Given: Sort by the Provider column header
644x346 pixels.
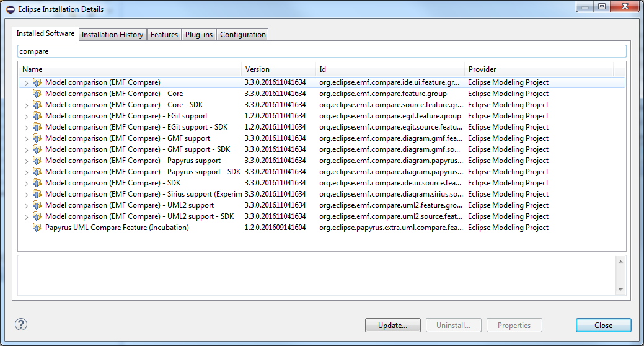Looking at the screenshot, I should [539, 69].
